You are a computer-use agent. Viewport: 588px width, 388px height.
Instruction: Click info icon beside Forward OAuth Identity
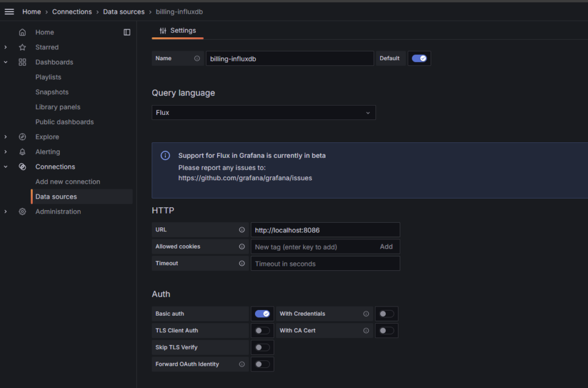point(242,364)
